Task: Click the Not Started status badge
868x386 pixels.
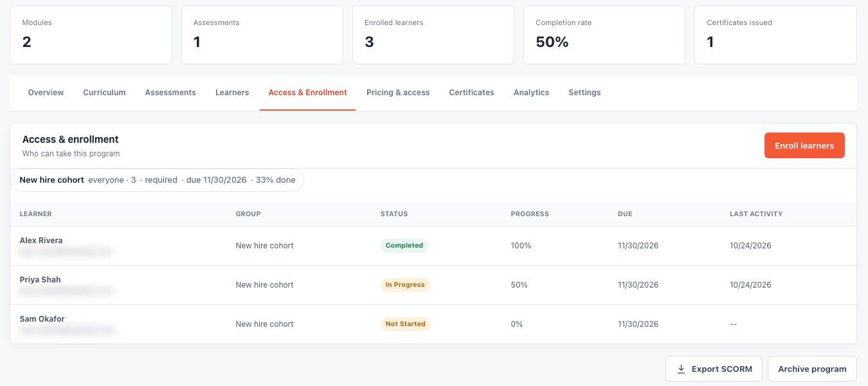Action: (x=406, y=324)
